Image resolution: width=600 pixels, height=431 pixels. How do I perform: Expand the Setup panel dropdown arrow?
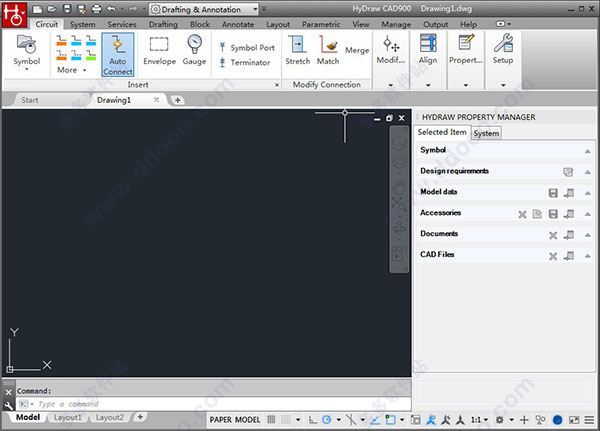[x=503, y=85]
